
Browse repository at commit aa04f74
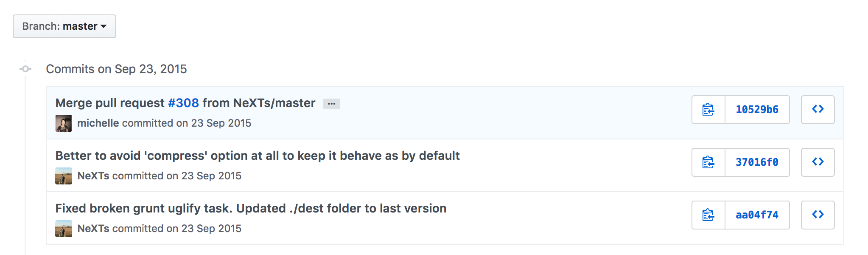point(818,215)
